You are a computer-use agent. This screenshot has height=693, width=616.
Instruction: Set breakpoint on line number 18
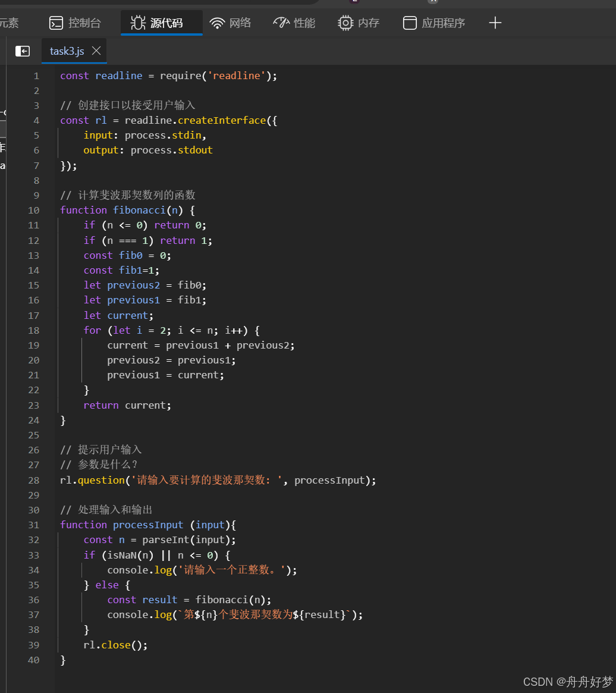[x=33, y=331]
